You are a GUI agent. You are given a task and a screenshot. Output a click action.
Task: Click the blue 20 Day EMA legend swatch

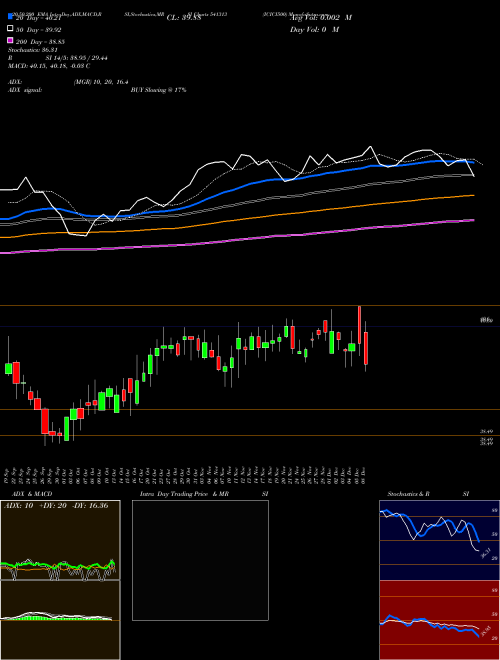[11, 17]
